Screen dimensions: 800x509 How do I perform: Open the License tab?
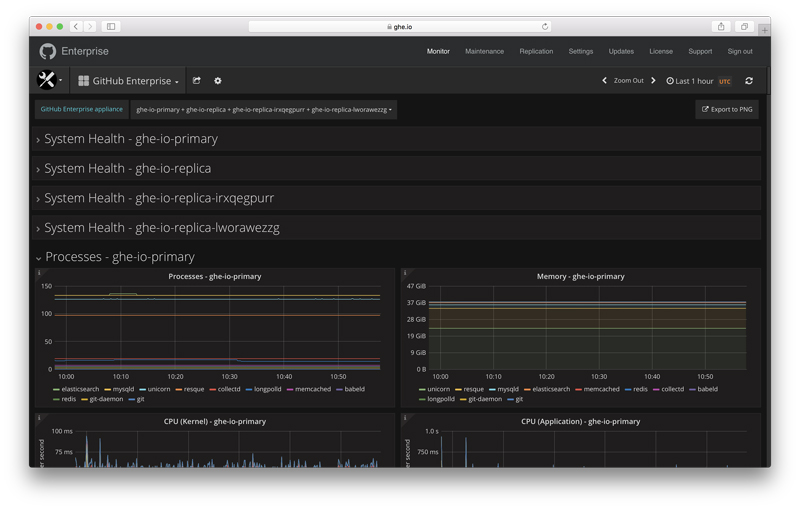point(661,52)
